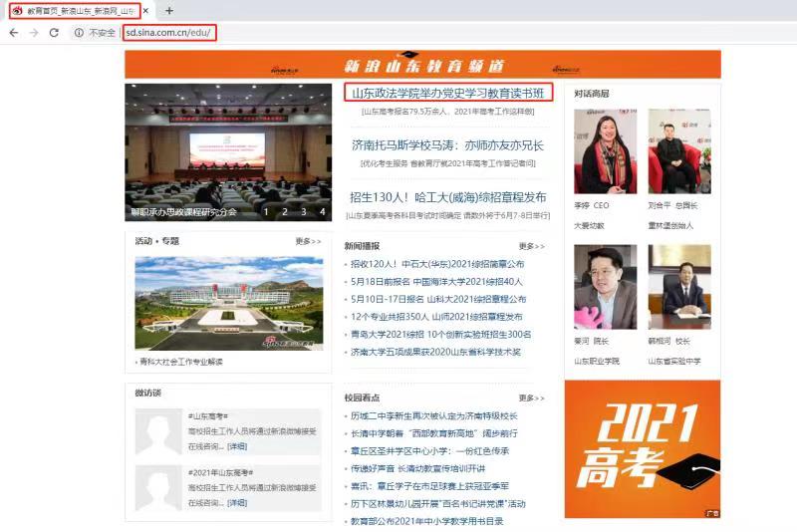This screenshot has width=797, height=532.
Task: Switch slideshow to slide 3
Action: point(304,212)
